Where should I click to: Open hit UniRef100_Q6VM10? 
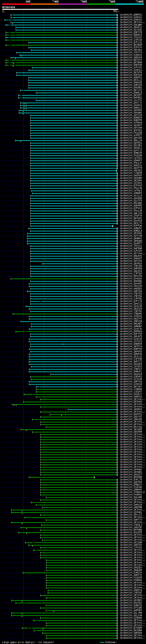(131, 263)
